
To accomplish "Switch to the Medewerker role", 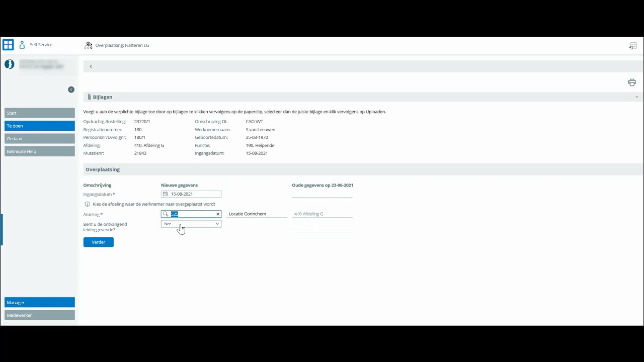I will click(x=40, y=315).
